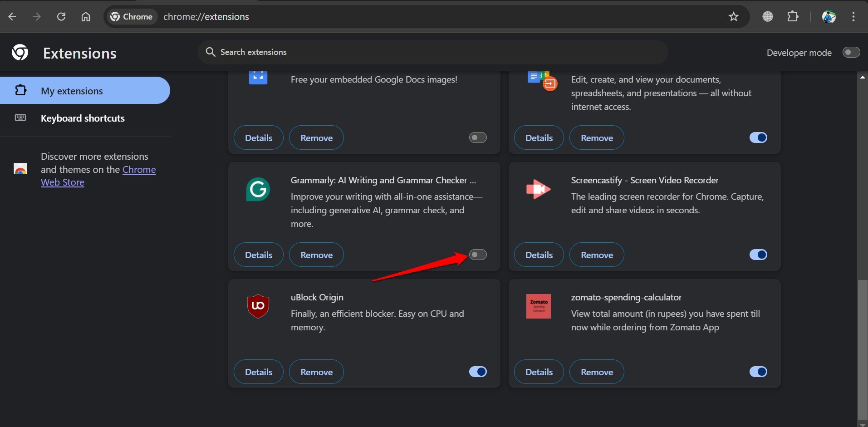Disable the zomato-spending-calculator toggle
This screenshot has width=868, height=427.
pyautogui.click(x=758, y=372)
